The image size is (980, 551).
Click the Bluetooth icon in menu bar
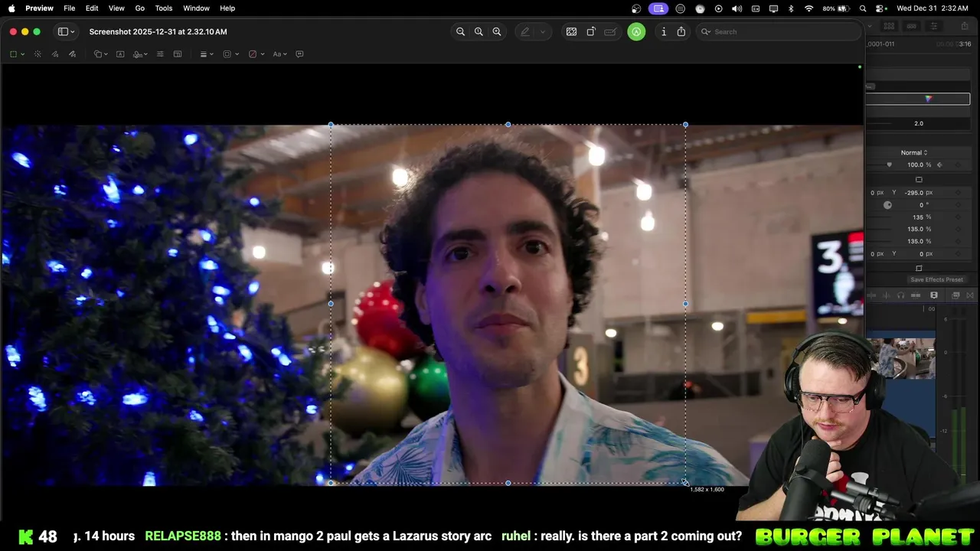coord(792,8)
